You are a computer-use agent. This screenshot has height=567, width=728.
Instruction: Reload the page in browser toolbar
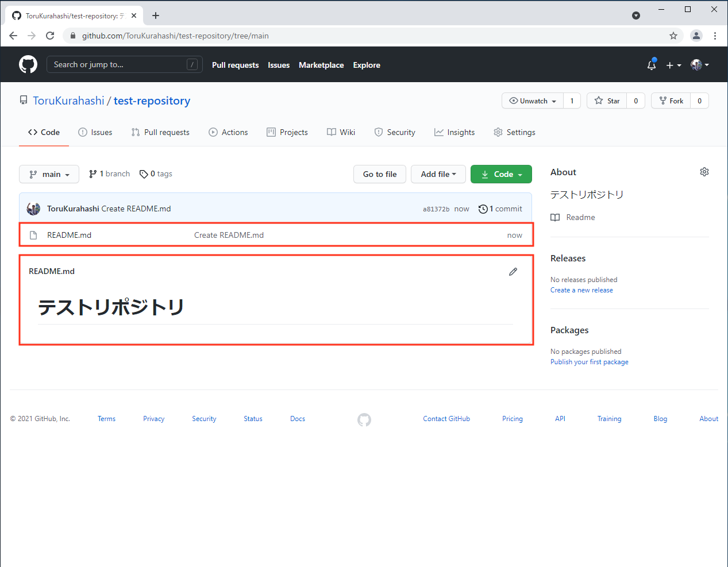[x=50, y=36]
